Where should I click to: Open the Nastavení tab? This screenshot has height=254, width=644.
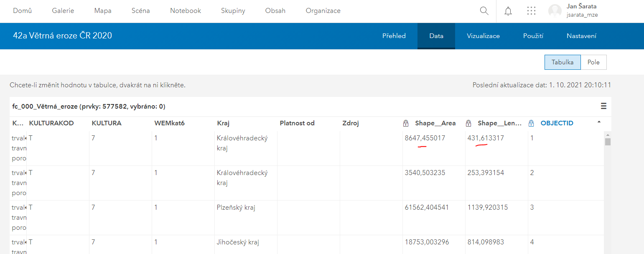[x=581, y=36]
